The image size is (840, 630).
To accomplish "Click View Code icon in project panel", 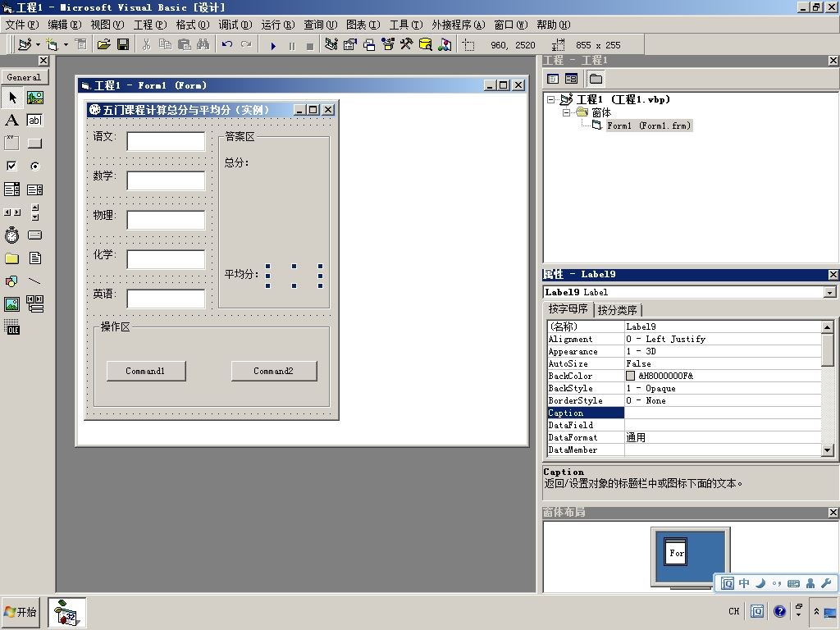I will [x=553, y=79].
